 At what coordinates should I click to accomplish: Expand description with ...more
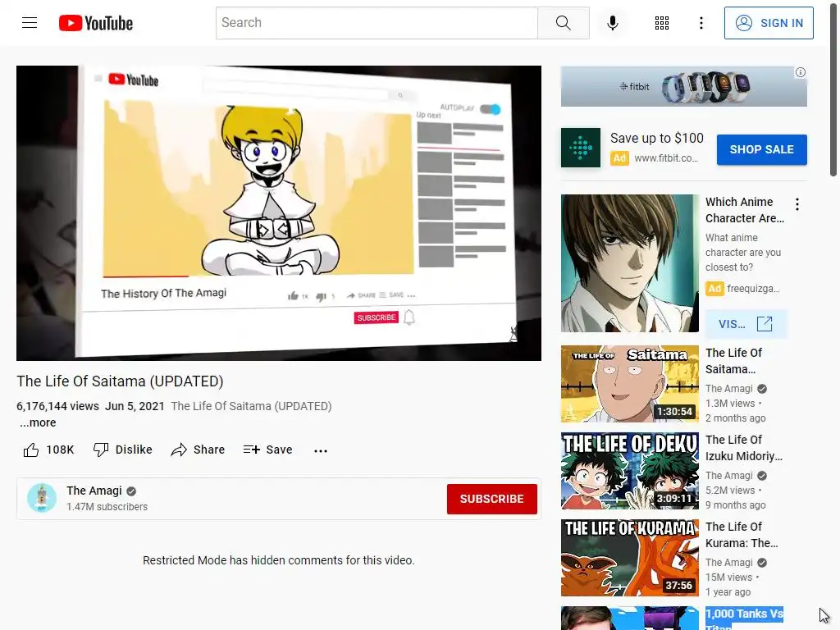[38, 422]
